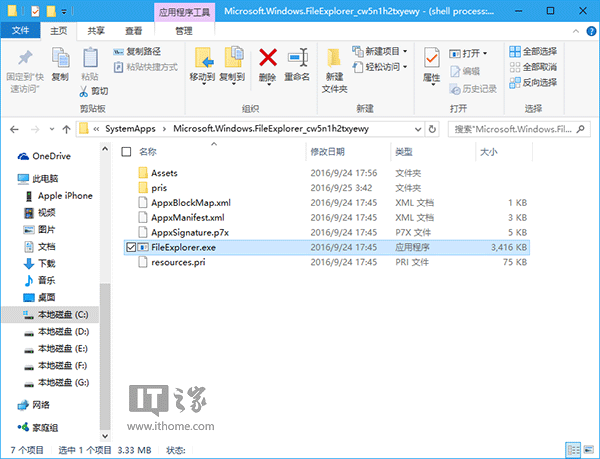Sort by the Name (名称) column header
This screenshot has height=459, width=600.
148,152
